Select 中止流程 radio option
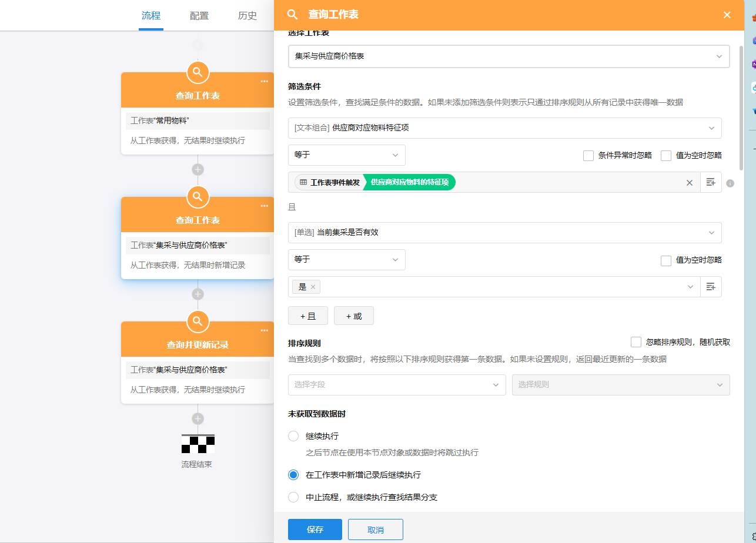The image size is (756, 543). pyautogui.click(x=293, y=497)
